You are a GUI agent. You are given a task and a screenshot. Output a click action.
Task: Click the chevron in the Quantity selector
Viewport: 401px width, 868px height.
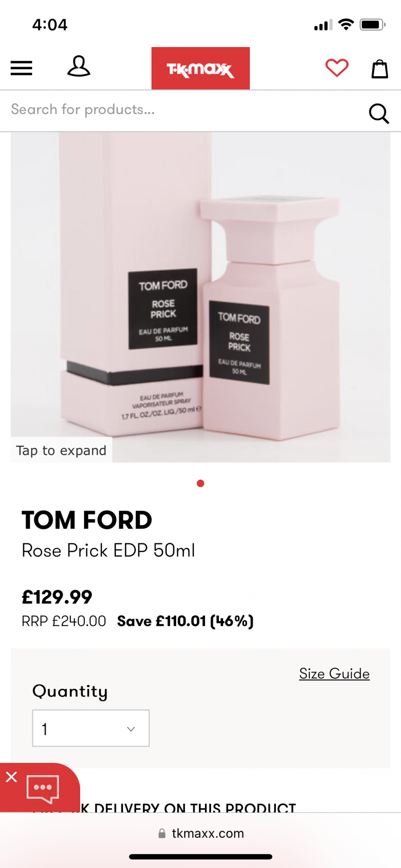point(131,729)
